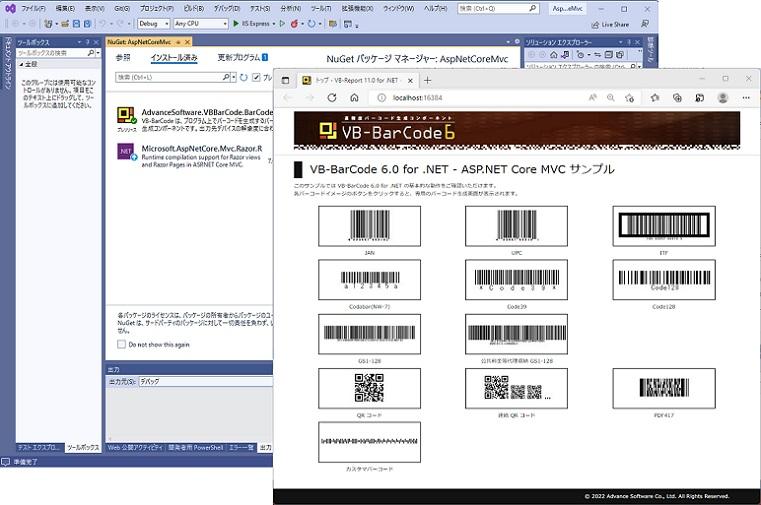Open the デバッグ(D) menu
The image size is (761, 505).
pos(227,8)
